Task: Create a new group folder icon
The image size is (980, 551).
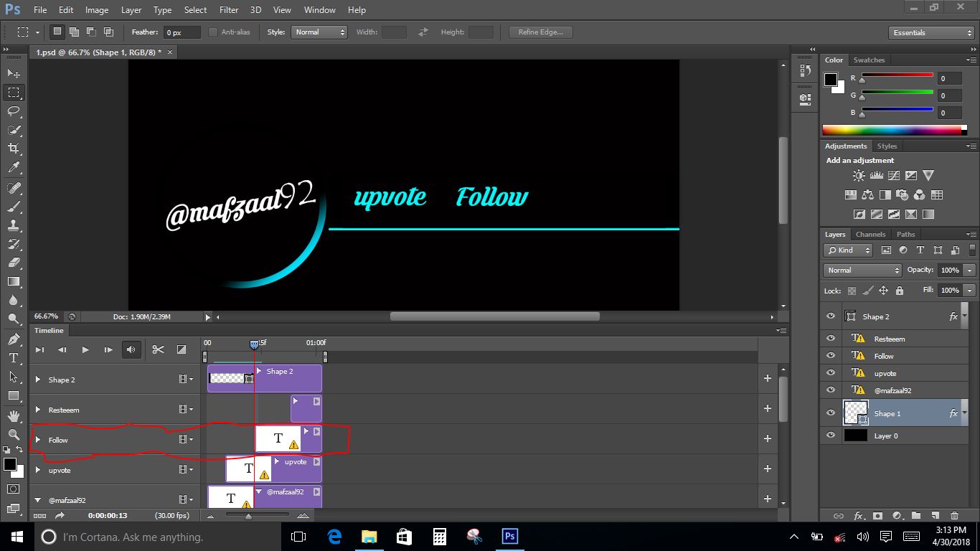Action: point(916,515)
